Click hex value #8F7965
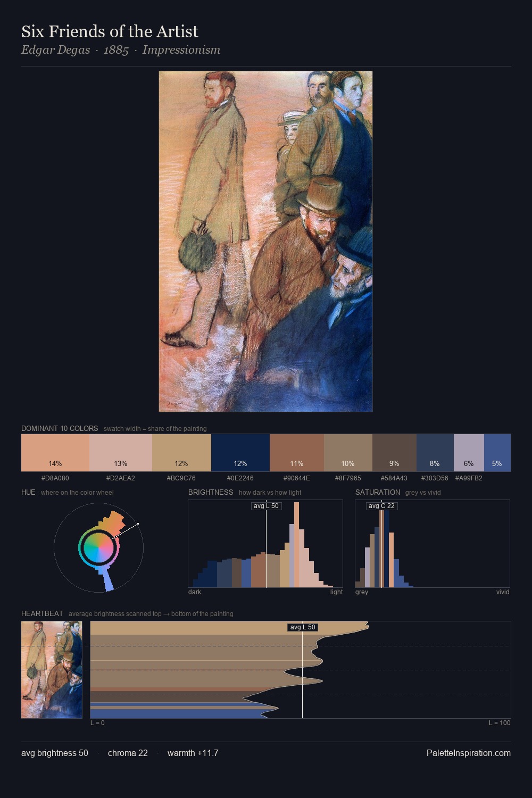This screenshot has width=532, height=798. pyautogui.click(x=348, y=478)
